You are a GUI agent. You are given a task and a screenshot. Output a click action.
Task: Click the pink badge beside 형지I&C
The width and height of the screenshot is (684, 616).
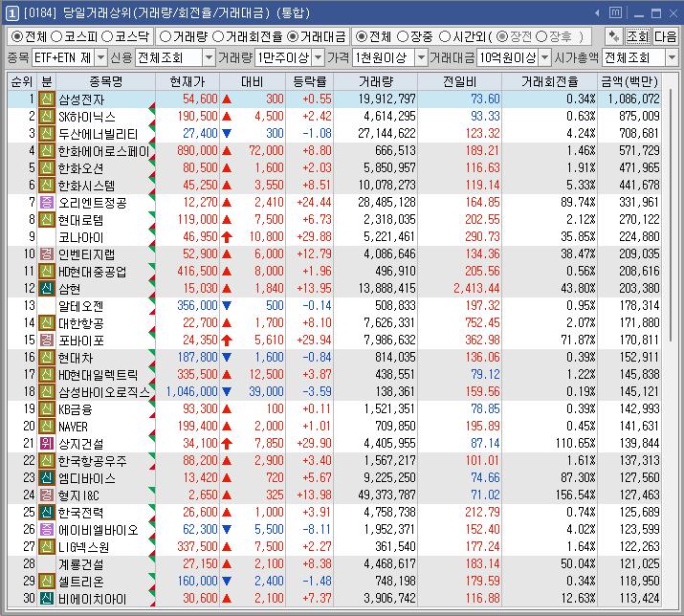click(x=47, y=495)
